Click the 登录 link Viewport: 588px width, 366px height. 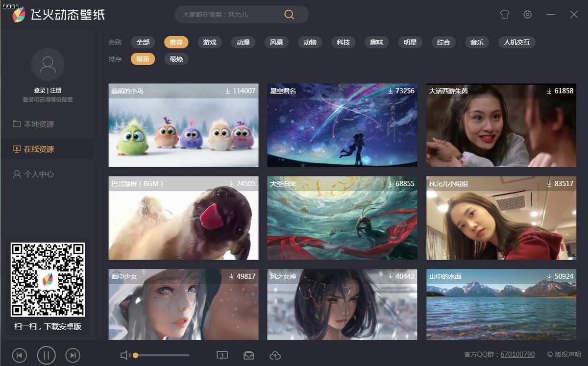[39, 90]
